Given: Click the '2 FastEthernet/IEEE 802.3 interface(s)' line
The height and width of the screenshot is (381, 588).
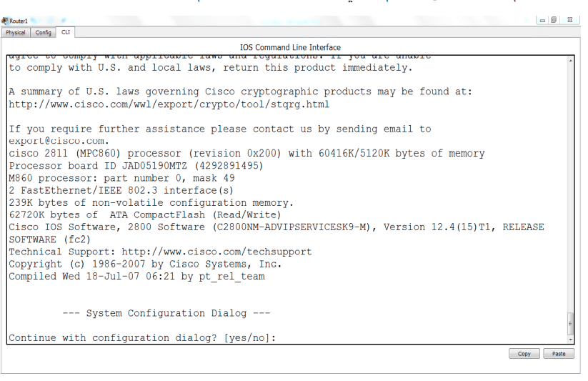Looking at the screenshot, I should coord(121,191).
